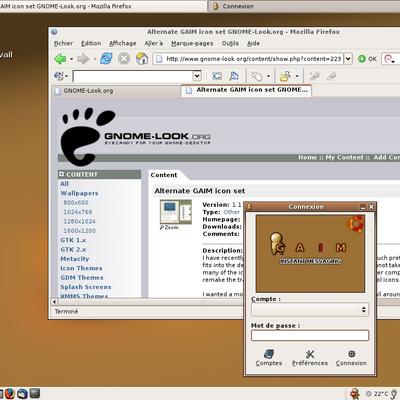The image size is (400, 400).
Task: Open the search engine picker on second toolbar
Action: 61,76
